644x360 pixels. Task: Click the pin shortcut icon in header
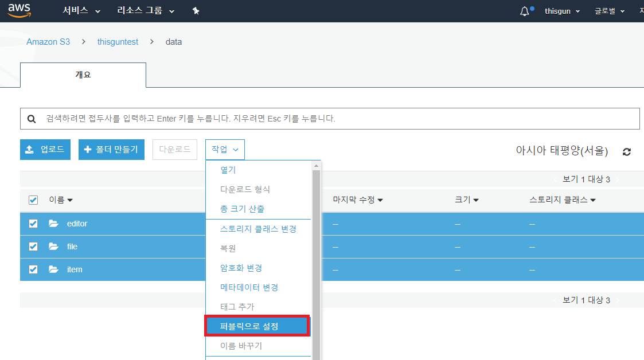pos(196,11)
